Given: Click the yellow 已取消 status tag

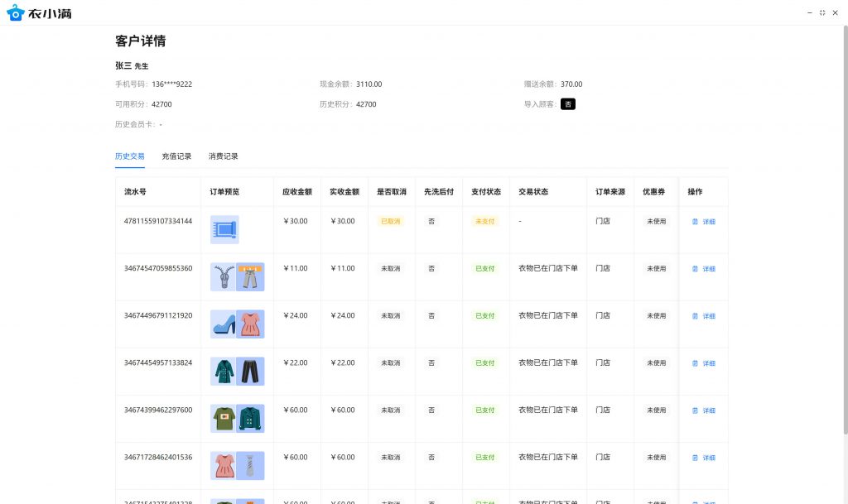Looking at the screenshot, I should pos(390,222).
